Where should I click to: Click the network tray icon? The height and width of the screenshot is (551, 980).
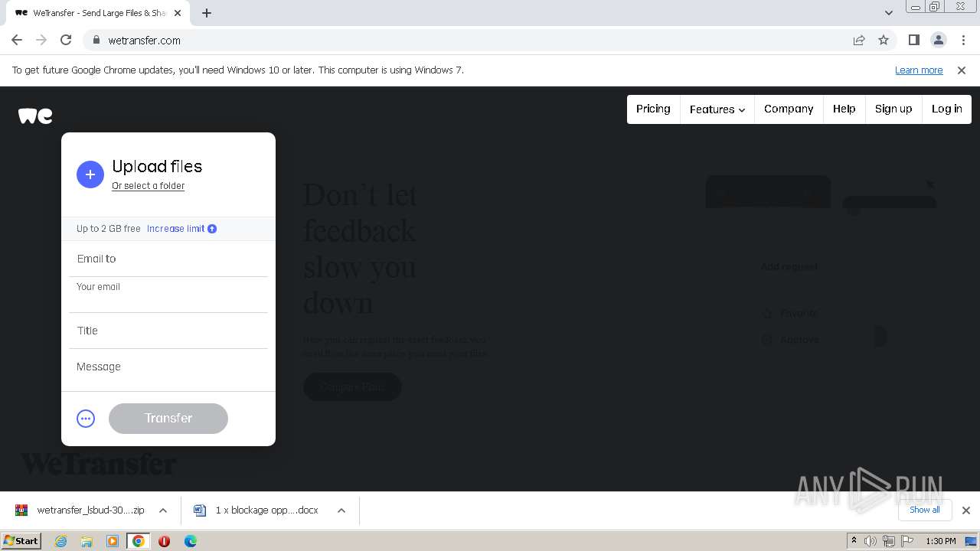coord(888,541)
